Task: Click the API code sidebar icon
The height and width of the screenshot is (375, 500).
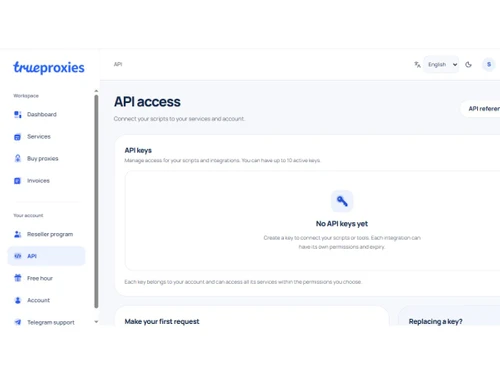Action: [x=18, y=256]
